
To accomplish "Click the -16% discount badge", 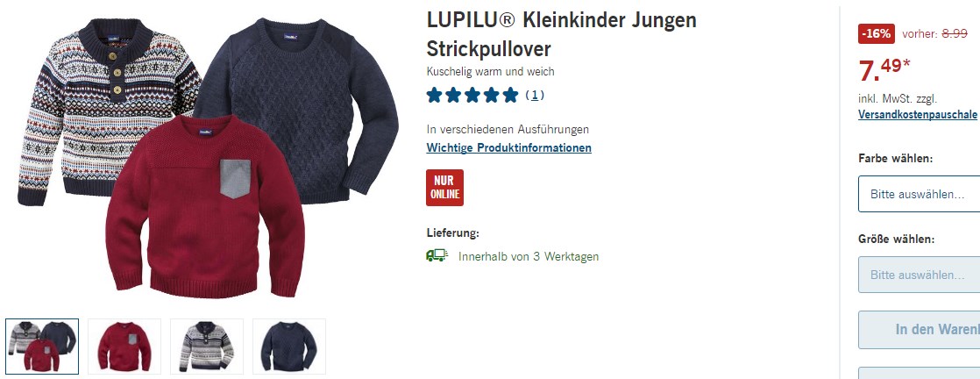I will [877, 33].
